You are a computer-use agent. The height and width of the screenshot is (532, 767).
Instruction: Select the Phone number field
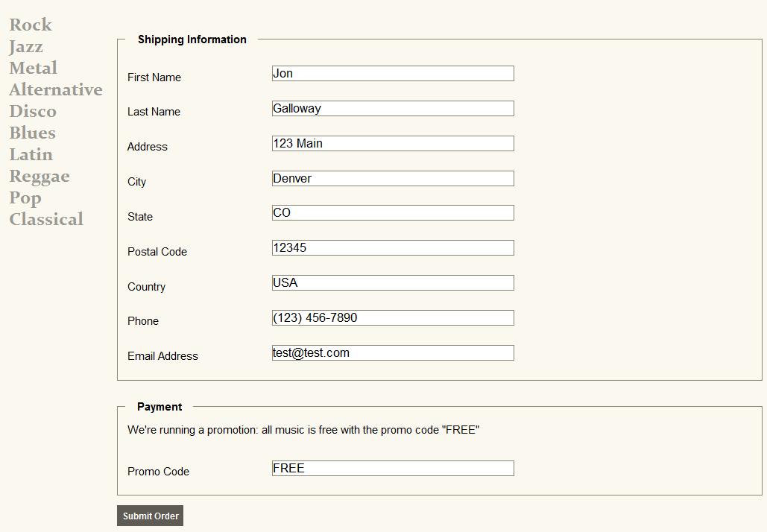393,318
